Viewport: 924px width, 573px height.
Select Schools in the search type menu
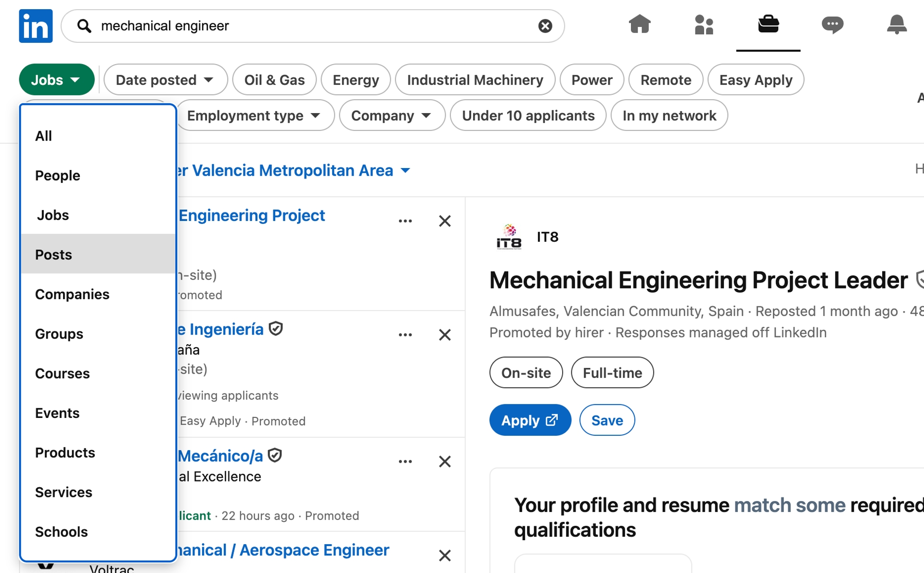coord(98,532)
